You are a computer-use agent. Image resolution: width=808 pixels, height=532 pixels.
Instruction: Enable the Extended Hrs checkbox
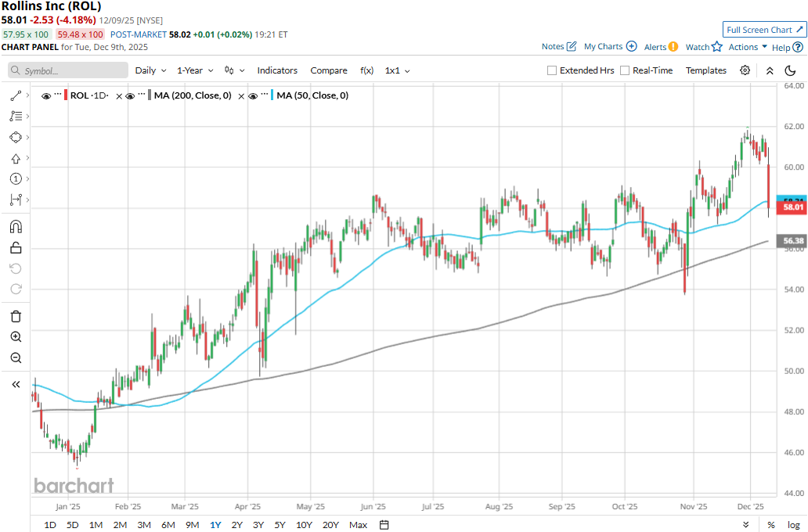[x=552, y=70]
